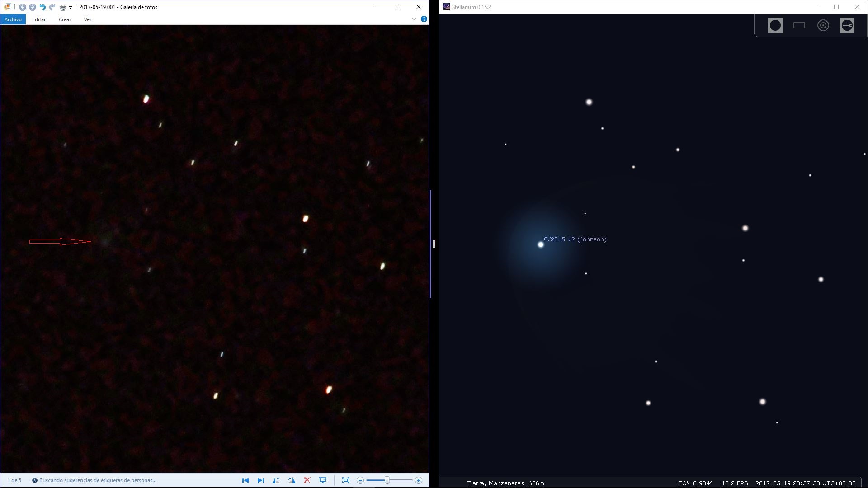Click zoom out minus button

(x=360, y=480)
